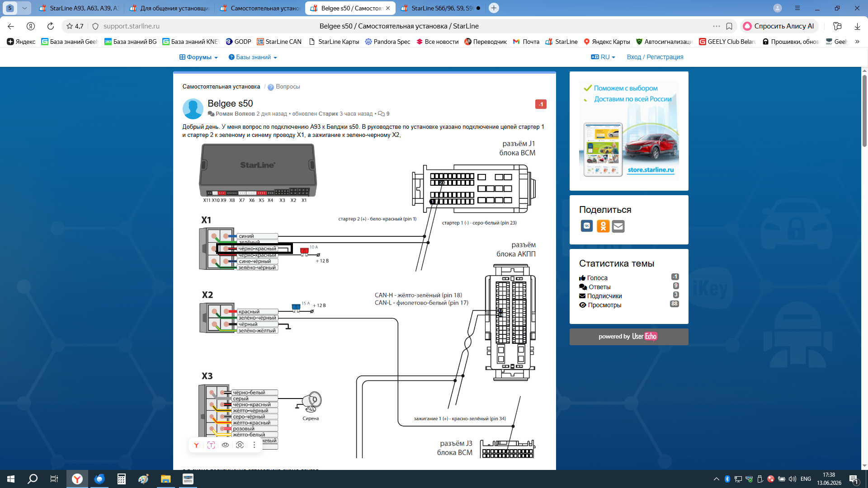Toggle the -1 vote badge on topic
868x488 pixels.
[x=541, y=104]
